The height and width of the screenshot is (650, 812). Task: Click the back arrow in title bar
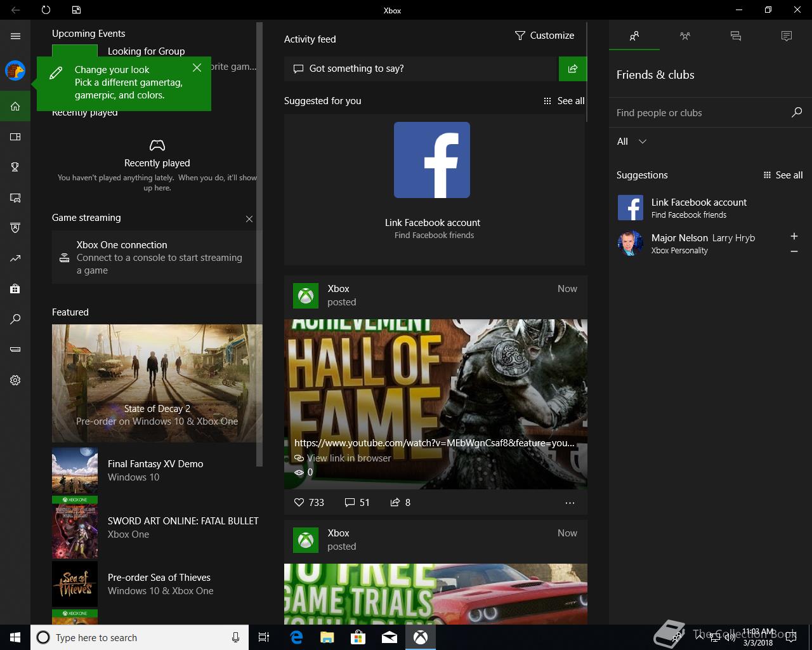15,10
